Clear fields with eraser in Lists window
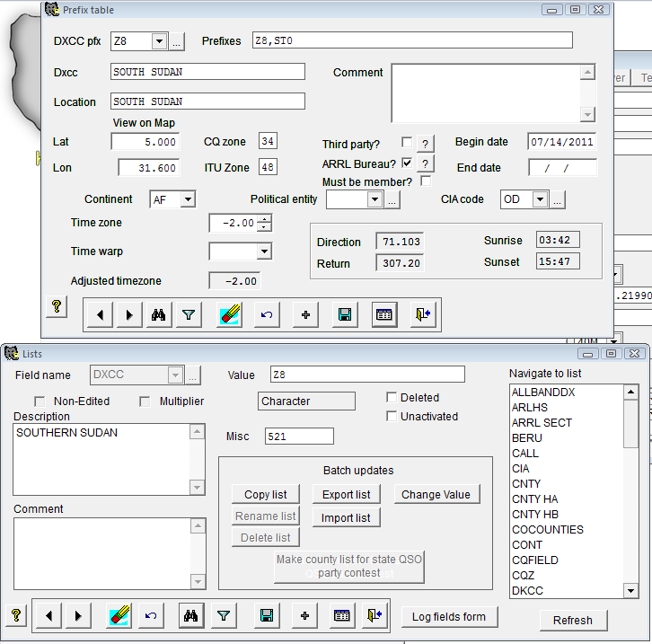 (119, 616)
